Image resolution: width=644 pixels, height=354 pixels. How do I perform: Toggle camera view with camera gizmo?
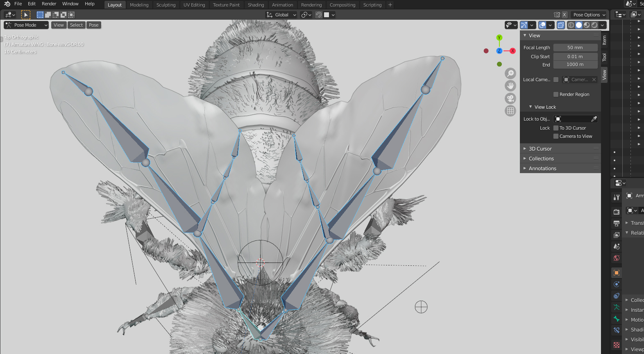[x=510, y=98]
